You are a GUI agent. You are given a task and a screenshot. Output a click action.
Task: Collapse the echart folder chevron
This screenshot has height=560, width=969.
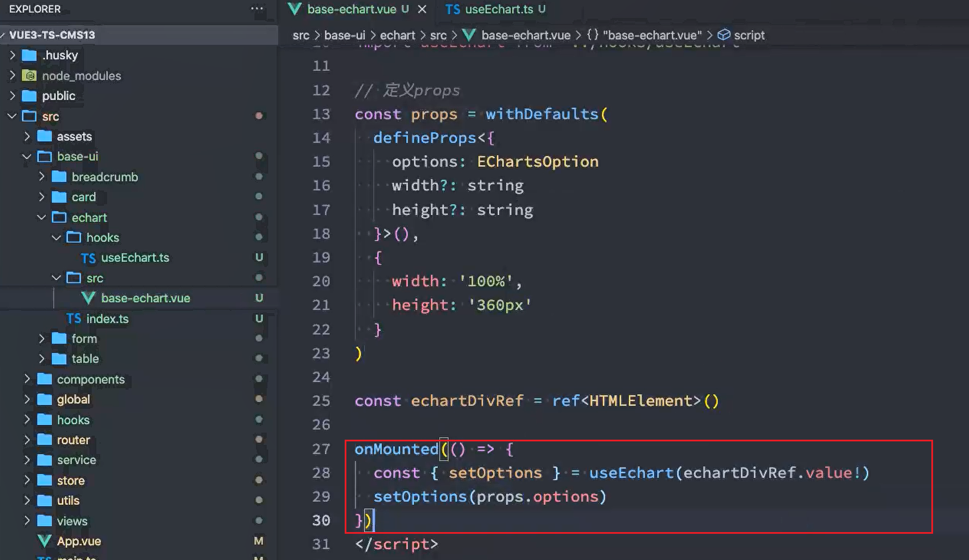(x=42, y=217)
